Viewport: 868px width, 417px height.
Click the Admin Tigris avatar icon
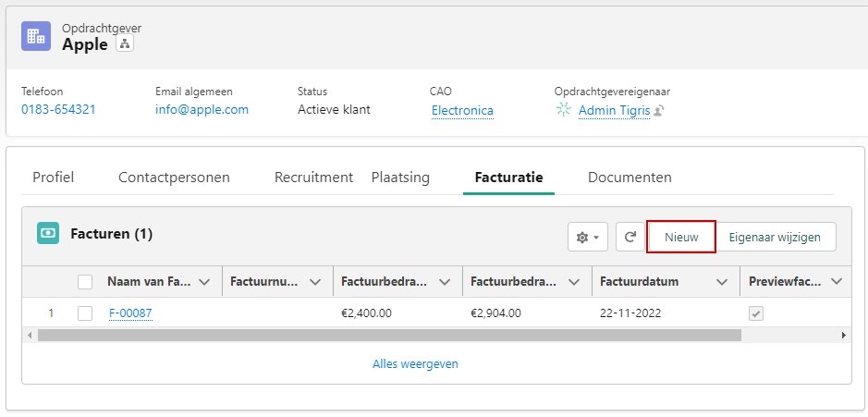(x=564, y=110)
